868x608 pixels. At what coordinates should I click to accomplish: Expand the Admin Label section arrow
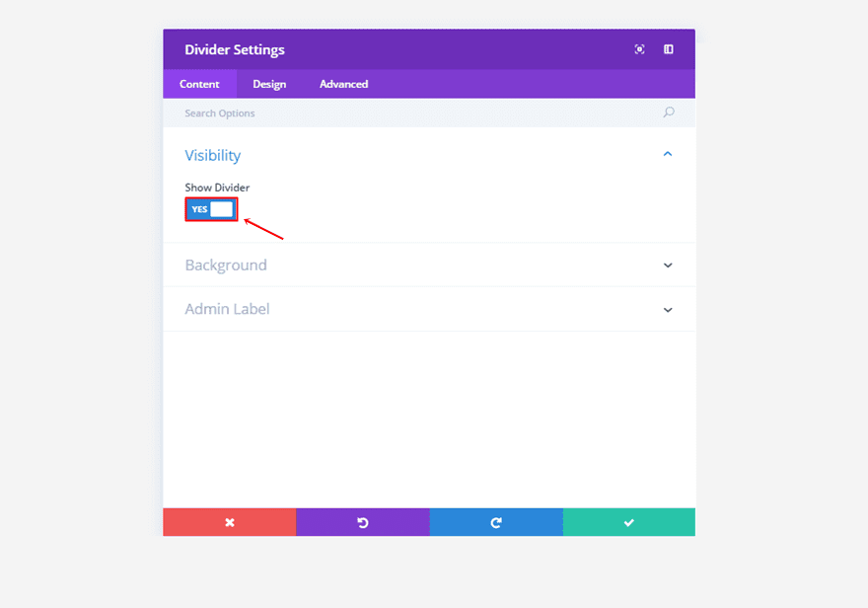(668, 310)
